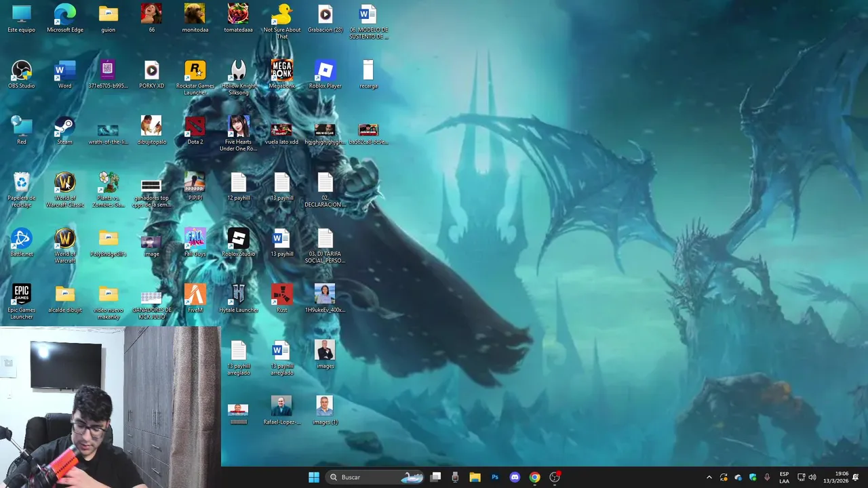Select the monitodaa image thumbnail

tap(195, 19)
